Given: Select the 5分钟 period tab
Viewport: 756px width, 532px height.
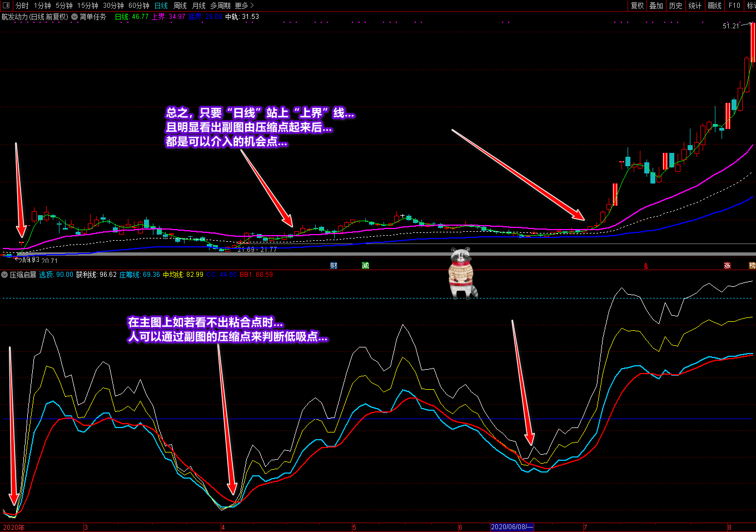Looking at the screenshot, I should pos(64,6).
